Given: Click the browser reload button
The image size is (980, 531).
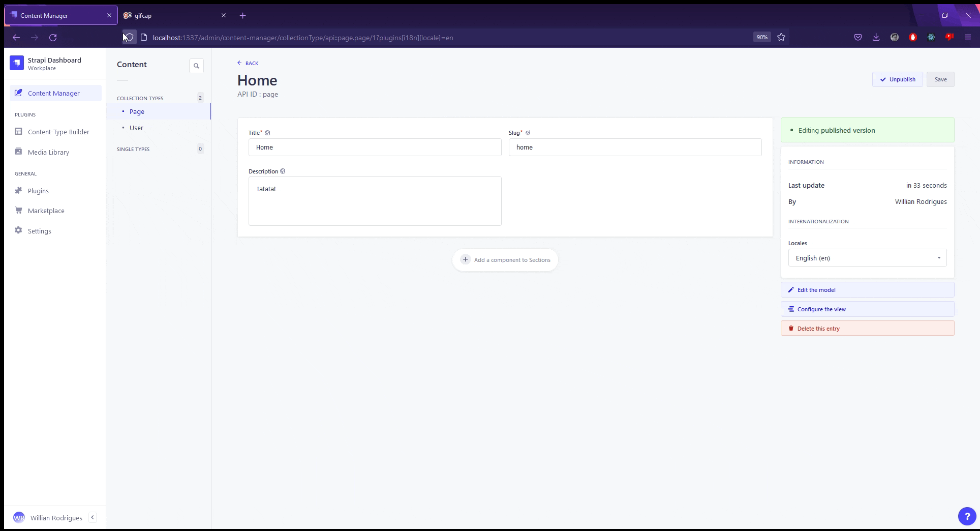Looking at the screenshot, I should (x=53, y=37).
